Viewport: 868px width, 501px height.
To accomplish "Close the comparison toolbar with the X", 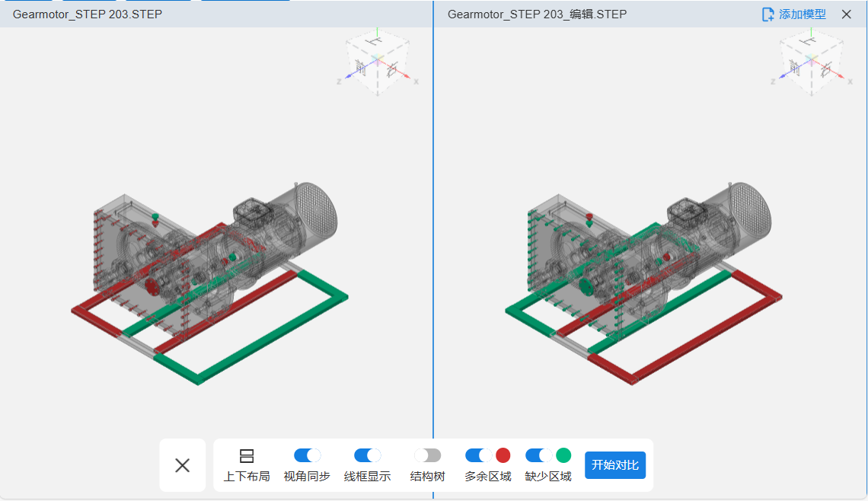I will (182, 465).
